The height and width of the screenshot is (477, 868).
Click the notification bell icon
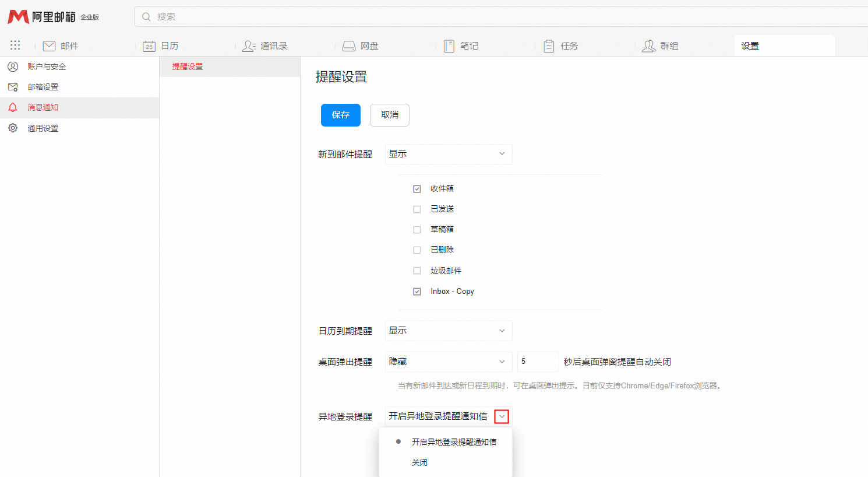[x=13, y=107]
